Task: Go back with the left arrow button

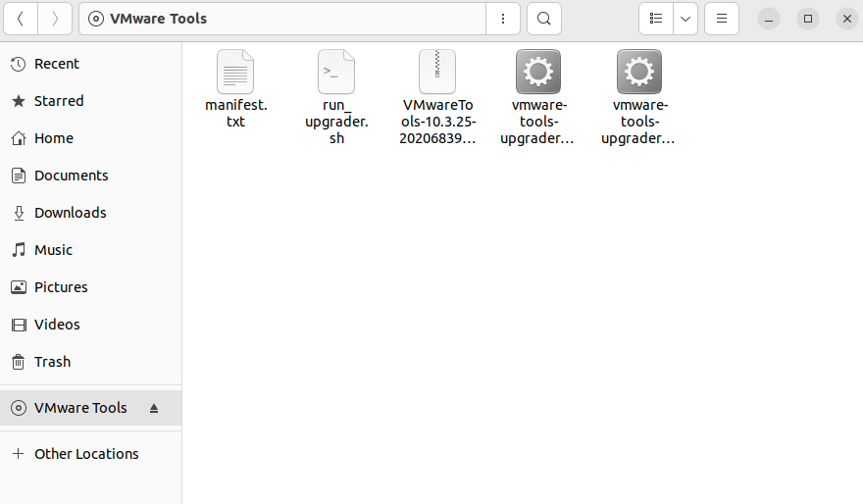Action: 21,19
